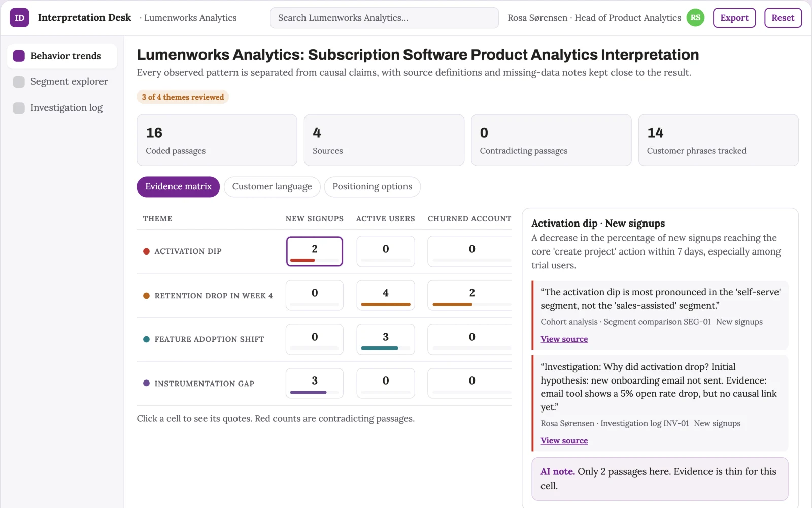
Task: Click the Active Users column header
Action: 386,219
